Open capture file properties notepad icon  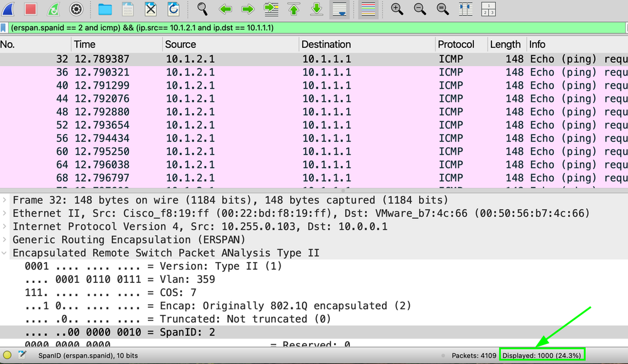(x=22, y=355)
